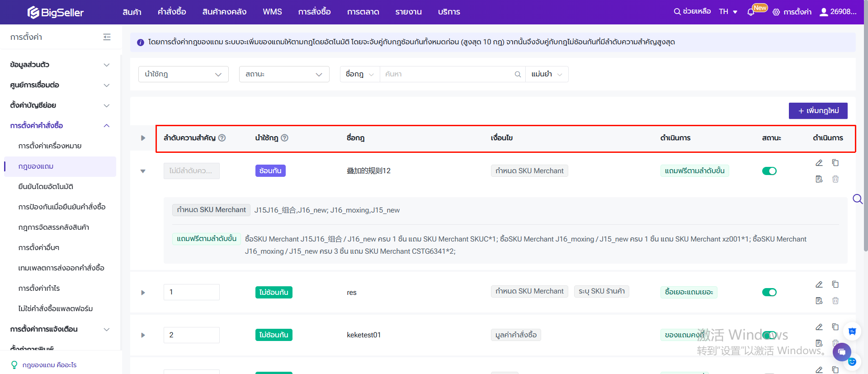Click help icon beside ลำดับความสำคัญ header

(222, 138)
